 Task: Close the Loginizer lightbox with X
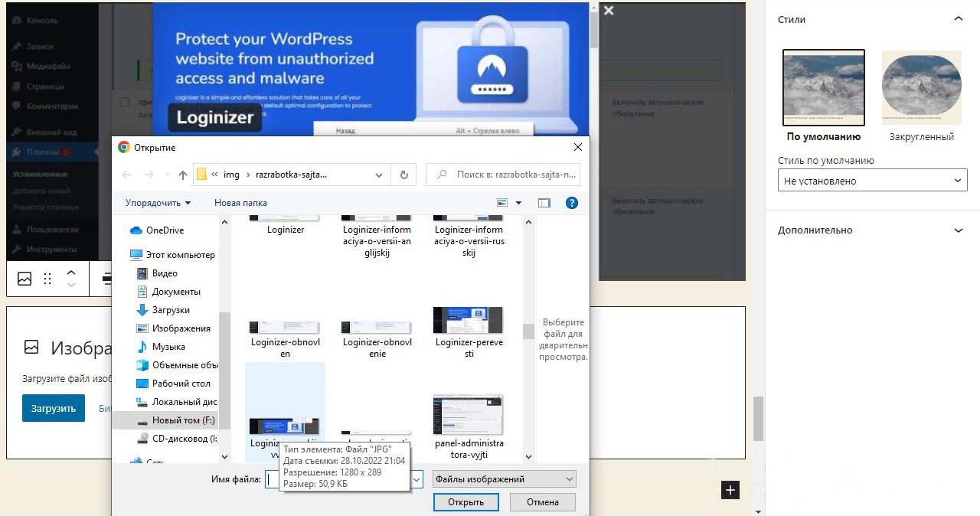[x=609, y=11]
